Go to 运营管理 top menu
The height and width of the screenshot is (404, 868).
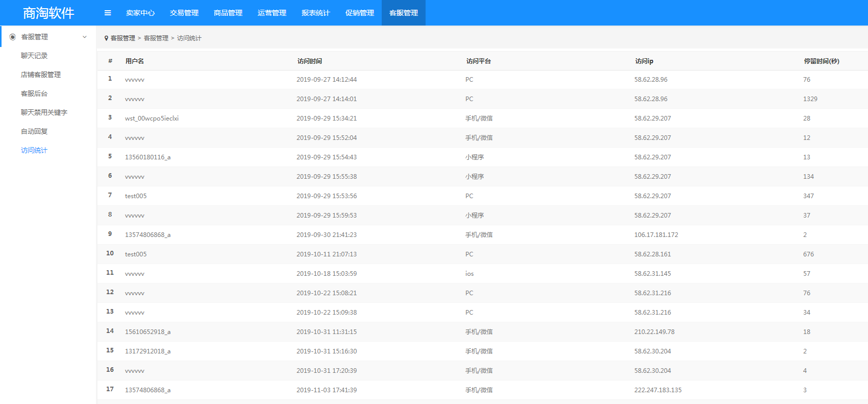click(272, 13)
